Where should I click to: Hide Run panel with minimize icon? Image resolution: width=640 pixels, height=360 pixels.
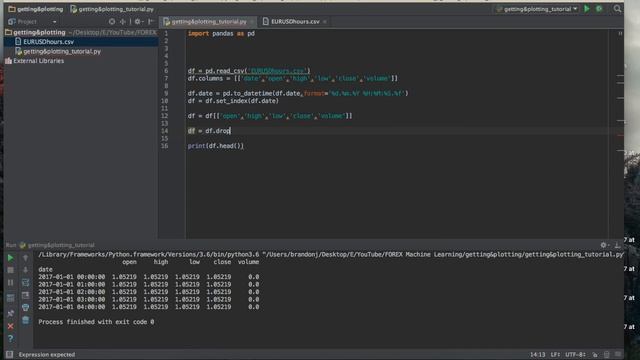617,245
